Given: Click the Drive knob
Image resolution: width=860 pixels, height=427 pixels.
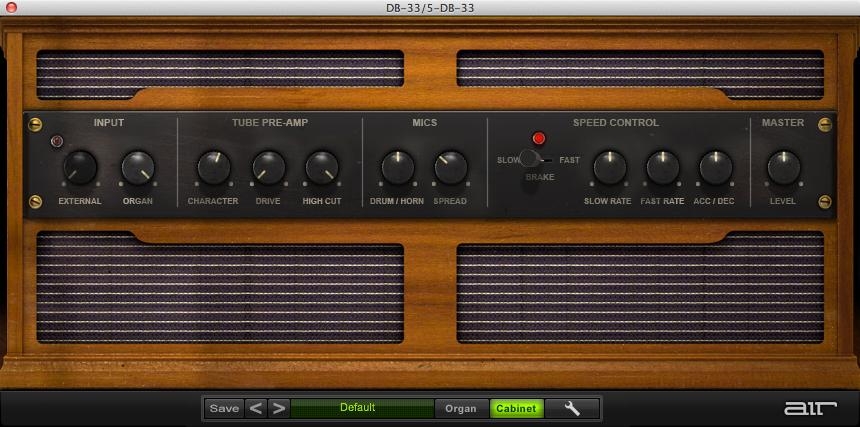Looking at the screenshot, I should pyautogui.click(x=268, y=167).
